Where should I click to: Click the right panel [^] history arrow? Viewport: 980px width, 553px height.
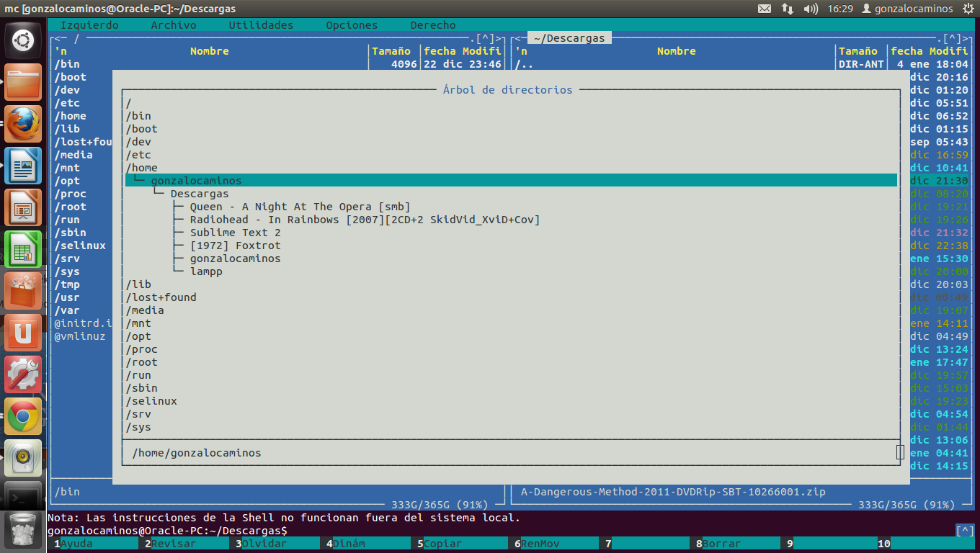(x=952, y=38)
